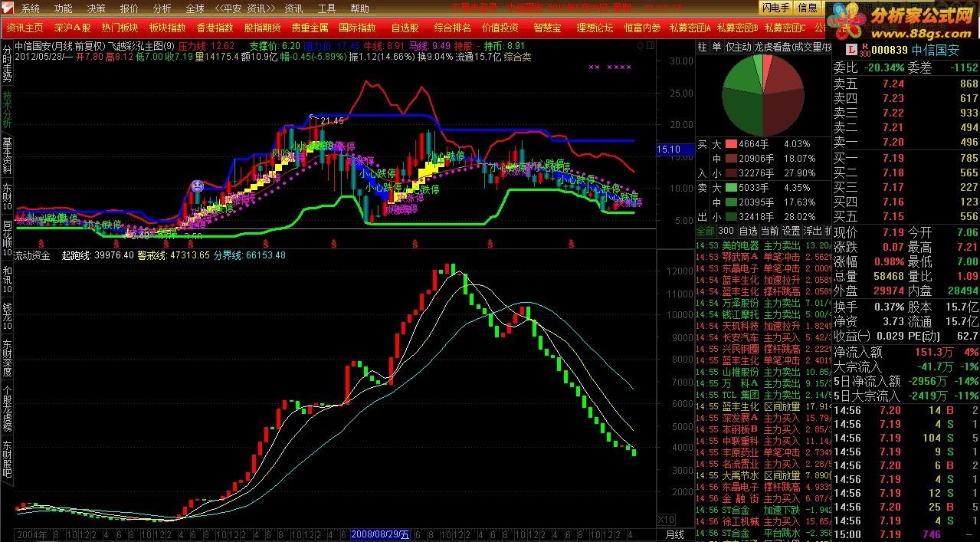Open 贵重金属 toolbar button
980x542 pixels.
point(310,28)
